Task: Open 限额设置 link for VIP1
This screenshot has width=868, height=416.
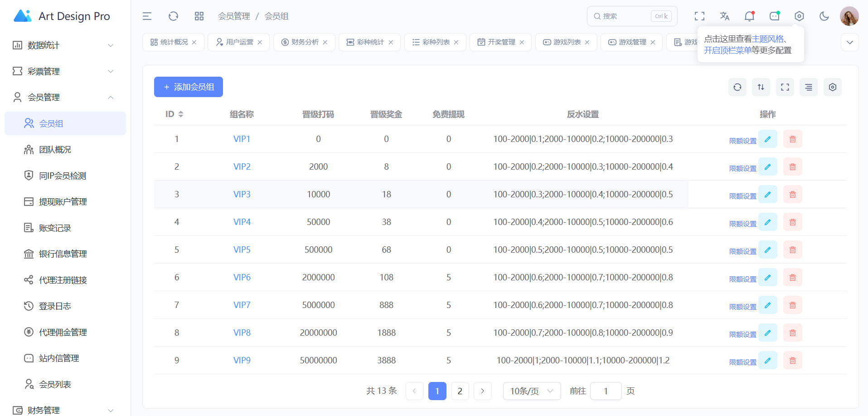Action: coord(742,141)
